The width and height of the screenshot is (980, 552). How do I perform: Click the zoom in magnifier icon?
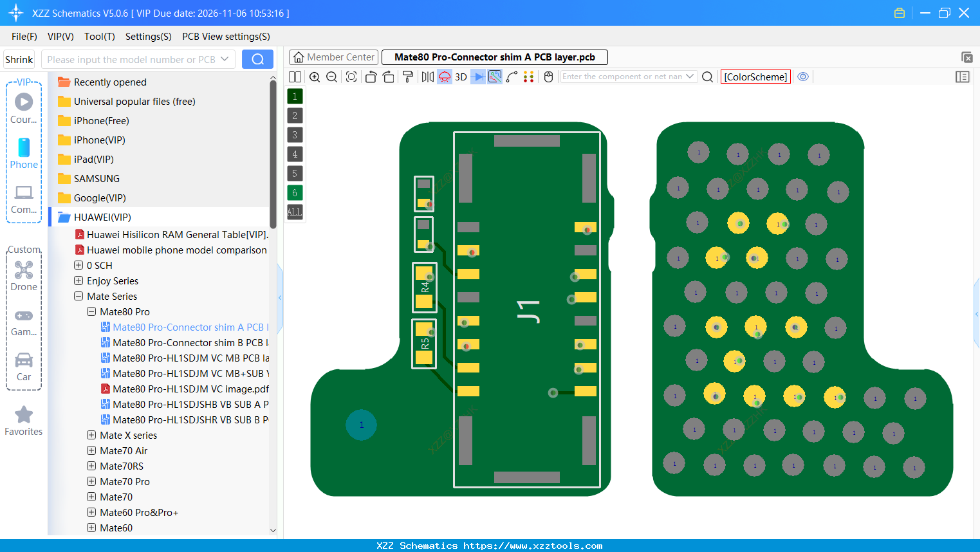[x=315, y=77]
